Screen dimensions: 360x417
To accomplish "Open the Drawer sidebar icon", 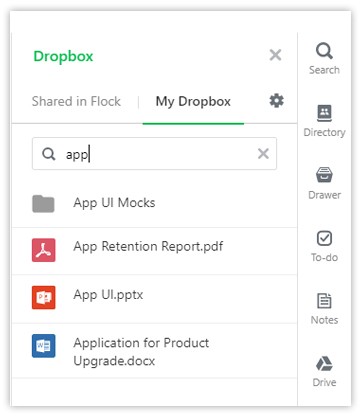I will pos(324,183).
